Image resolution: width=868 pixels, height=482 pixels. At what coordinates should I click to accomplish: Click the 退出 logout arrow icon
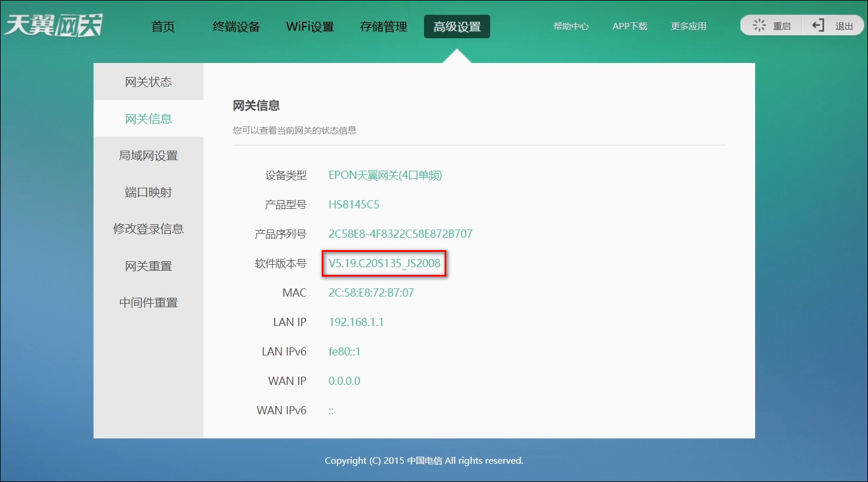[818, 25]
